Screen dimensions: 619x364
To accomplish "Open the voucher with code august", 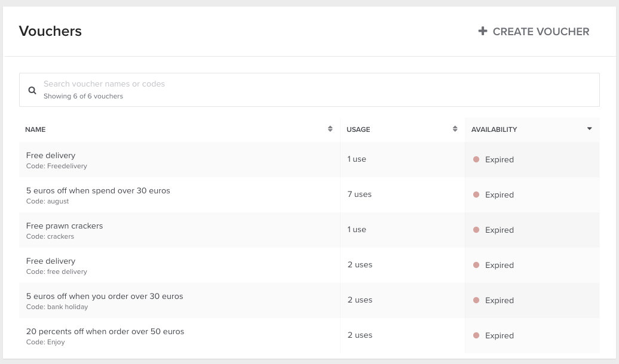I will click(98, 191).
